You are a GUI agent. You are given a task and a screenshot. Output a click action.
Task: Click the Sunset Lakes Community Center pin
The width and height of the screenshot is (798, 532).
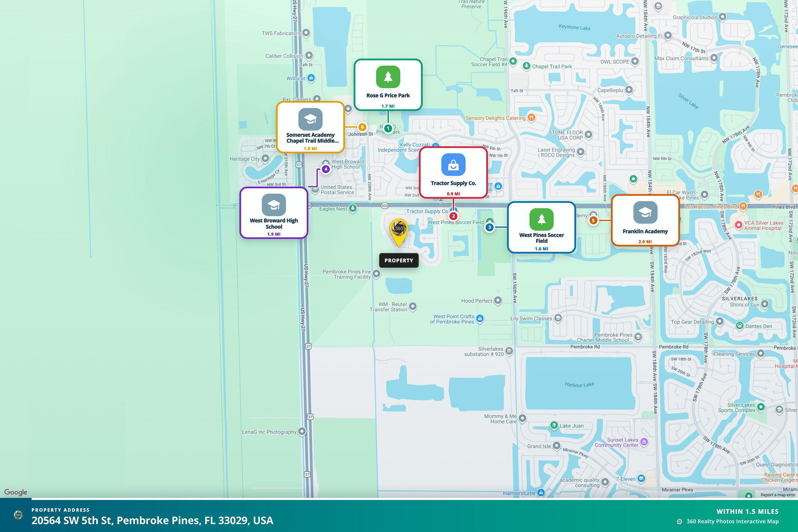(644, 442)
